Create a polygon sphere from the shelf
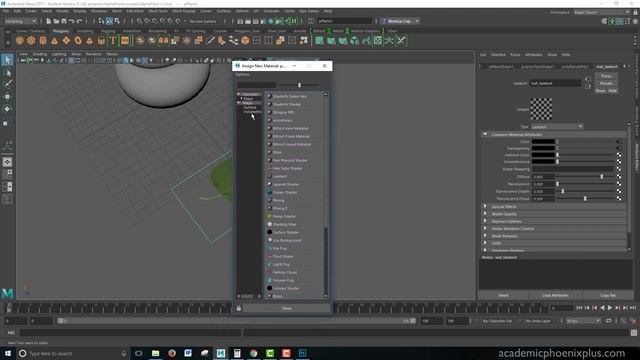This screenshot has height=360, width=640. [x=20, y=40]
